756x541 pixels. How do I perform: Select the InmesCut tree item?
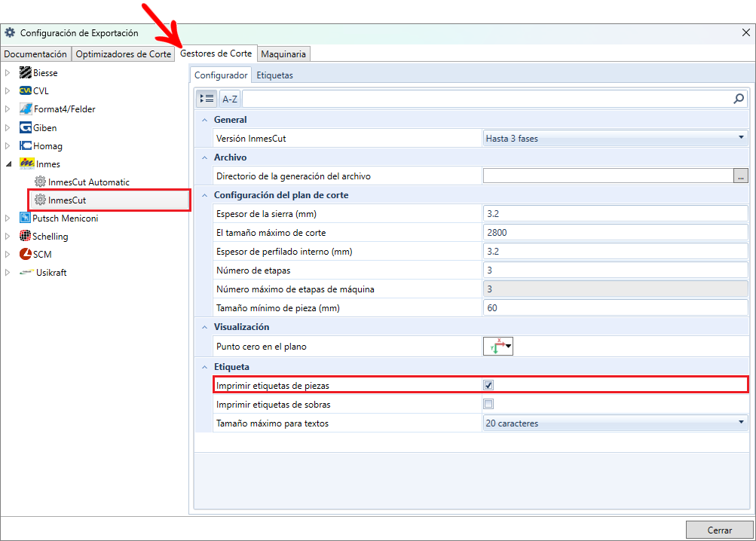click(67, 200)
